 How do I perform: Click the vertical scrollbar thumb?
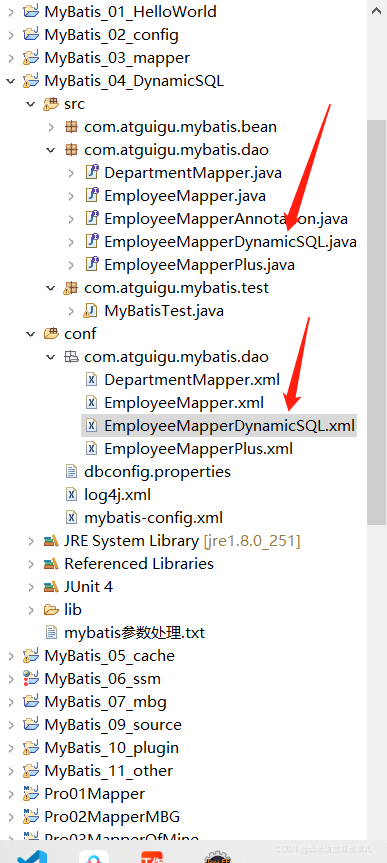pyautogui.click(x=377, y=323)
